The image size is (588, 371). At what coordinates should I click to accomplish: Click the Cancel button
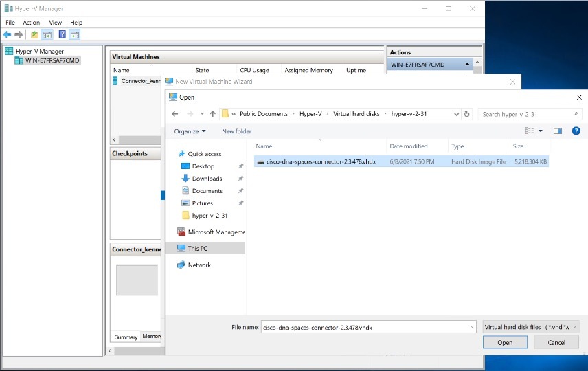tap(556, 342)
